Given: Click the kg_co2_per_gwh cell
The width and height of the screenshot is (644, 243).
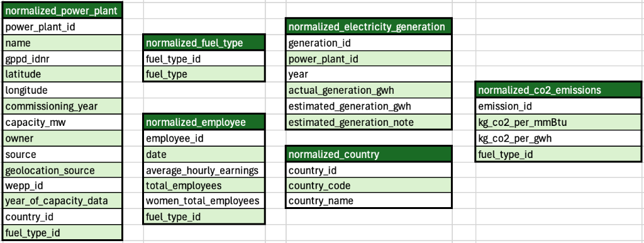Looking at the screenshot, I should (x=558, y=138).
